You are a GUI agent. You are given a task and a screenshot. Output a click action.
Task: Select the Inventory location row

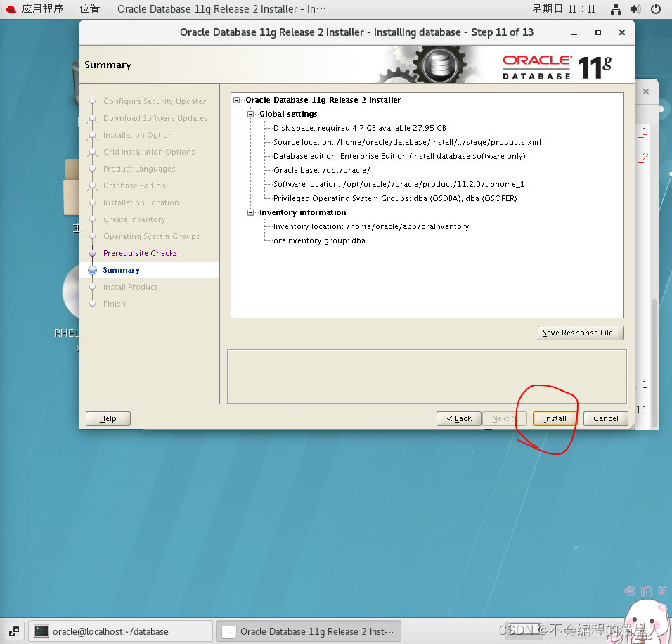pos(371,226)
